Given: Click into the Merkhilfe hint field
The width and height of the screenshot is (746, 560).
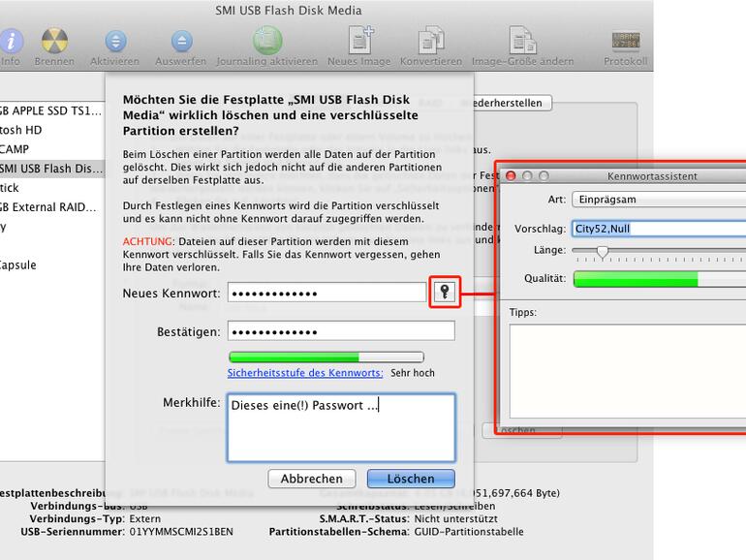Looking at the screenshot, I should point(341,427).
